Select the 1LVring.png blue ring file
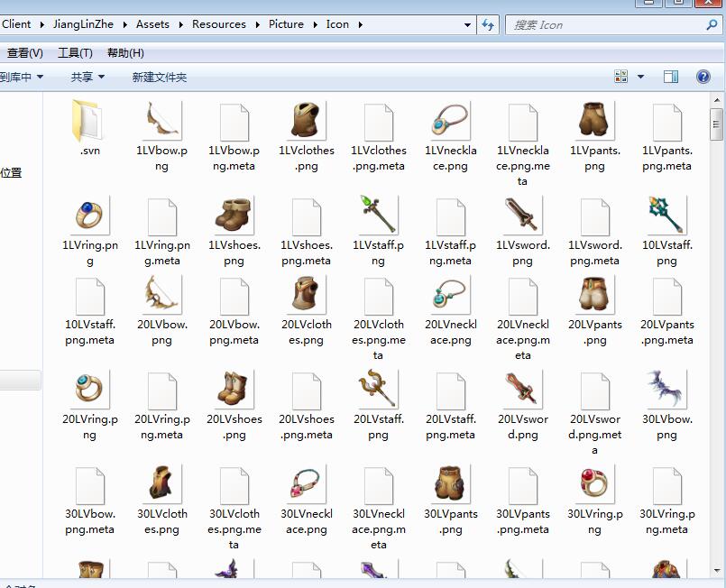This screenshot has height=588, width=726. pos(89,216)
